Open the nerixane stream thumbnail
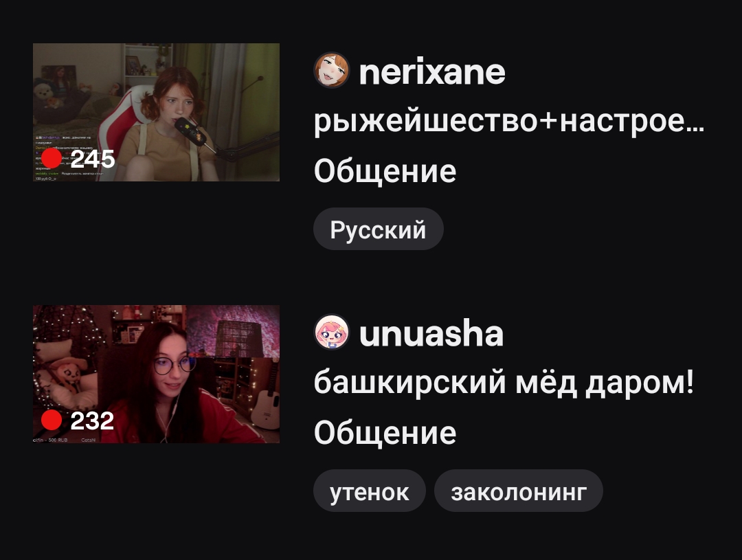 tap(156, 112)
